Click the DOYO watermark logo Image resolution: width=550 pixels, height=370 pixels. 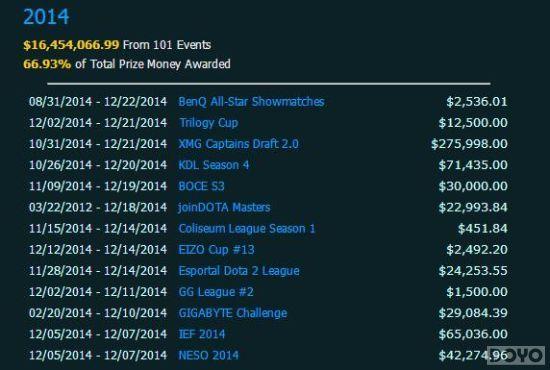516,355
